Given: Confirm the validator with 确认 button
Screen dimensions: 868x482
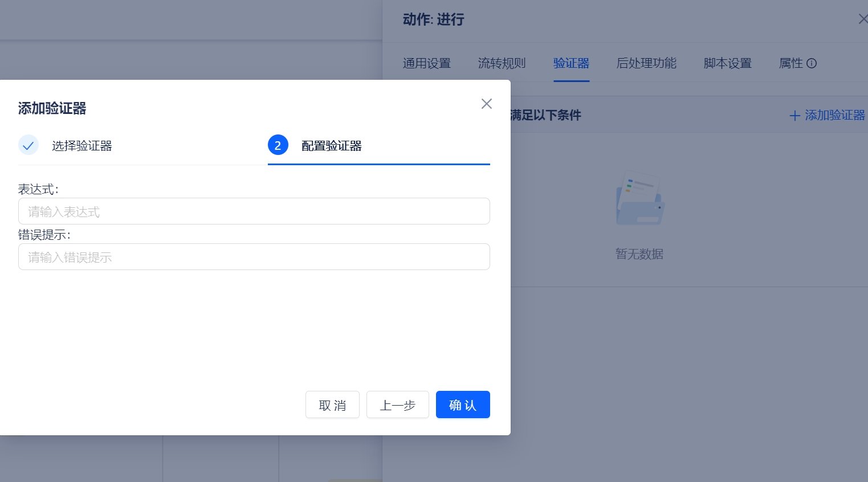Looking at the screenshot, I should (463, 405).
